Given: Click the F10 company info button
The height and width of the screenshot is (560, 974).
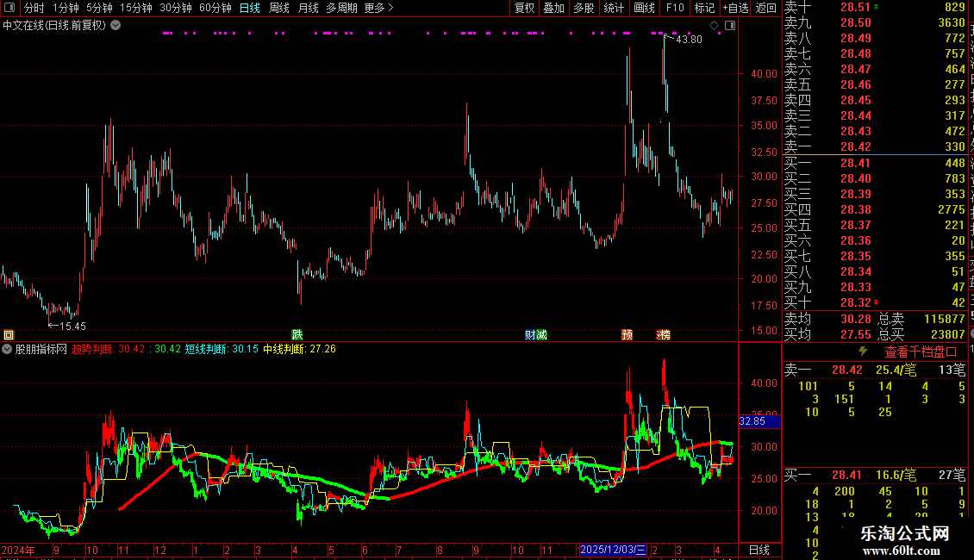Looking at the screenshot, I should (x=675, y=8).
